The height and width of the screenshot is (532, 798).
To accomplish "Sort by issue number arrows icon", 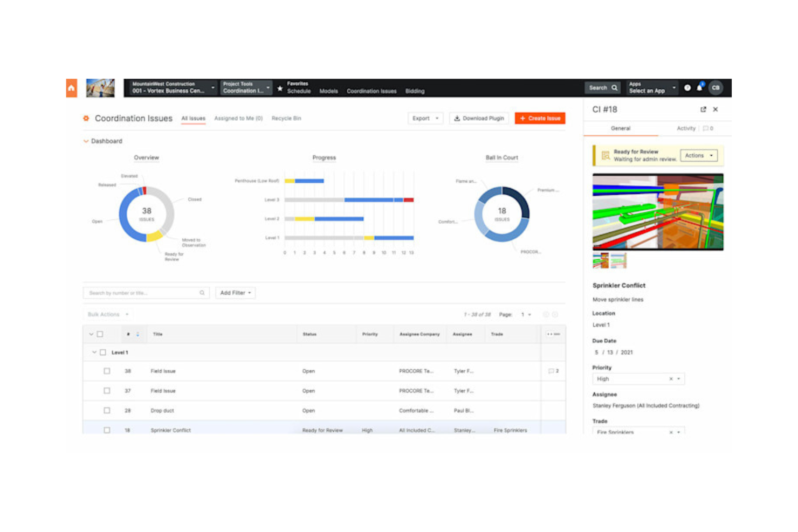I will coord(137,334).
